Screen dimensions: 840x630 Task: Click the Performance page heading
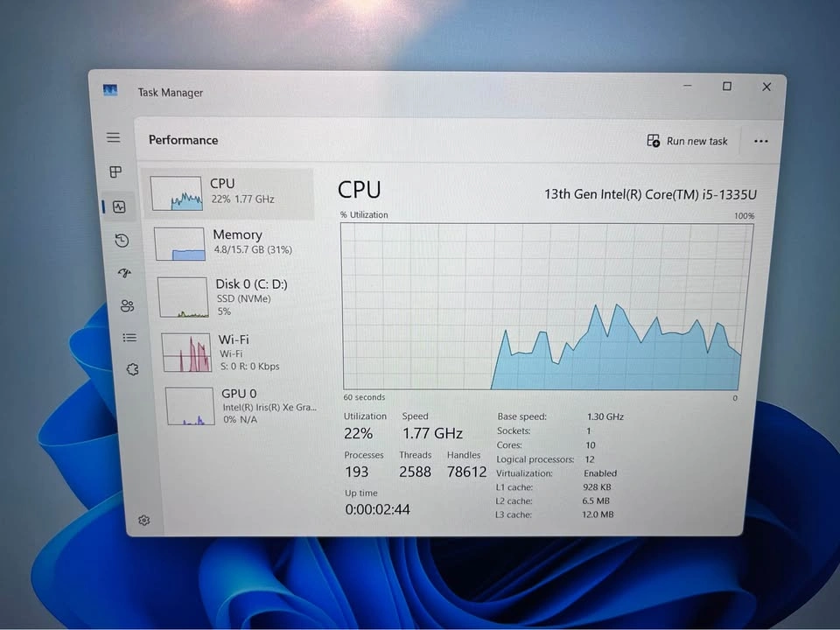[183, 140]
